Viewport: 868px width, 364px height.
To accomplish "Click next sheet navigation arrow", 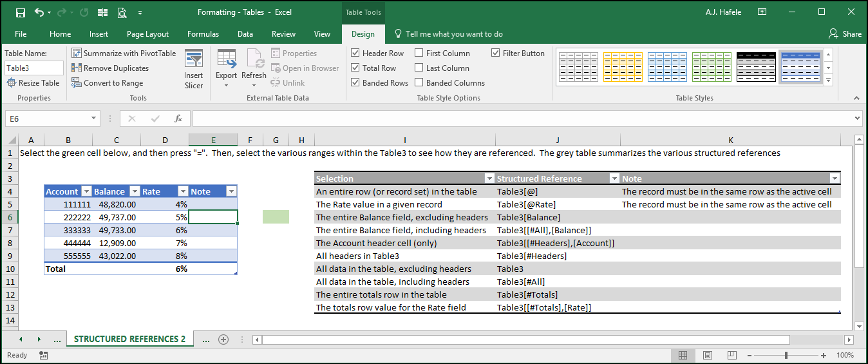I will (39, 340).
